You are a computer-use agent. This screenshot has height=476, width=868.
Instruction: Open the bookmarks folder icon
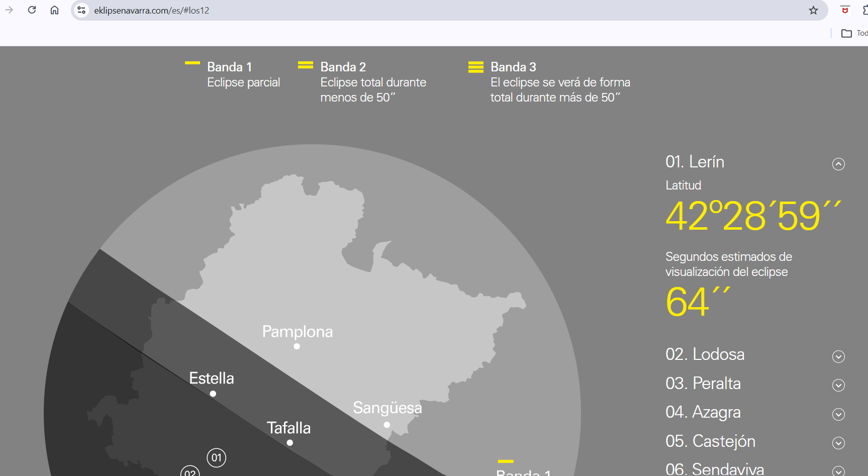click(x=846, y=33)
